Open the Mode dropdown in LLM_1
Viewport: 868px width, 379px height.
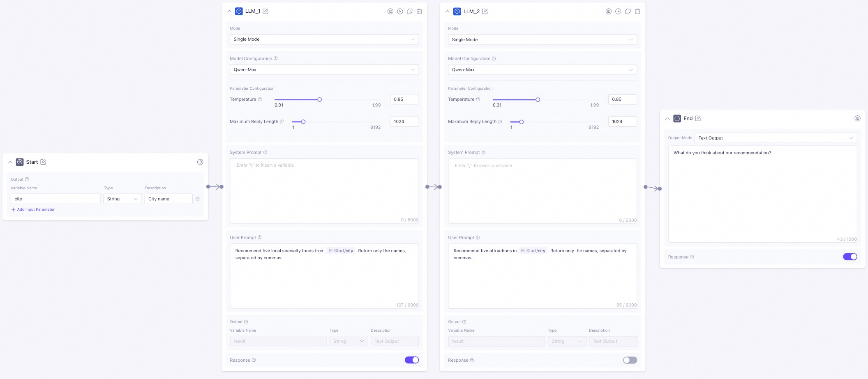pos(324,40)
